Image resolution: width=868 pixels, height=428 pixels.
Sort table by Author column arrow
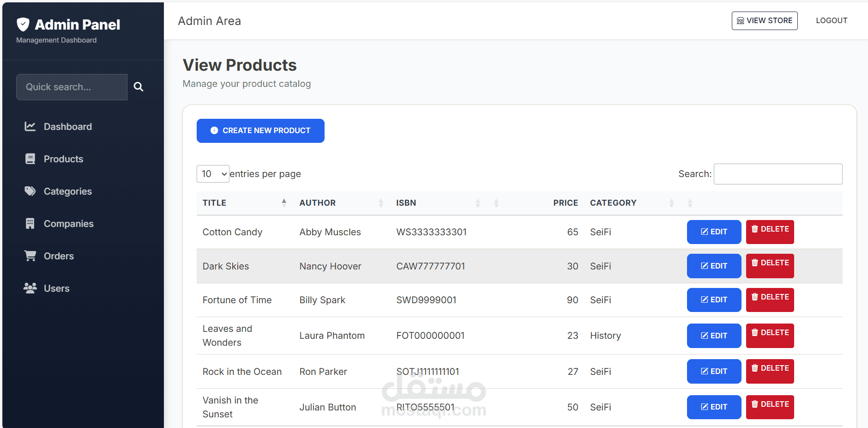[x=381, y=203]
